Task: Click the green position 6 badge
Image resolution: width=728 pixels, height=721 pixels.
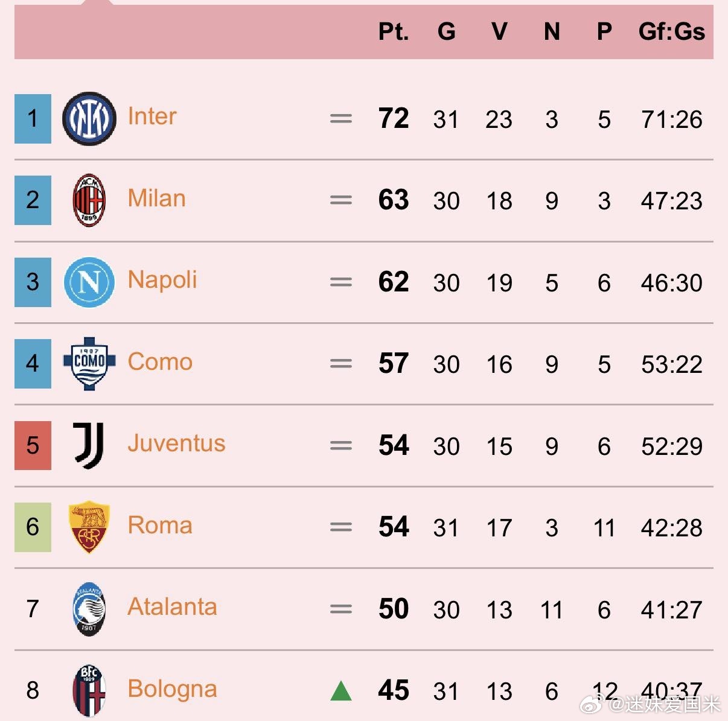Action: click(33, 527)
